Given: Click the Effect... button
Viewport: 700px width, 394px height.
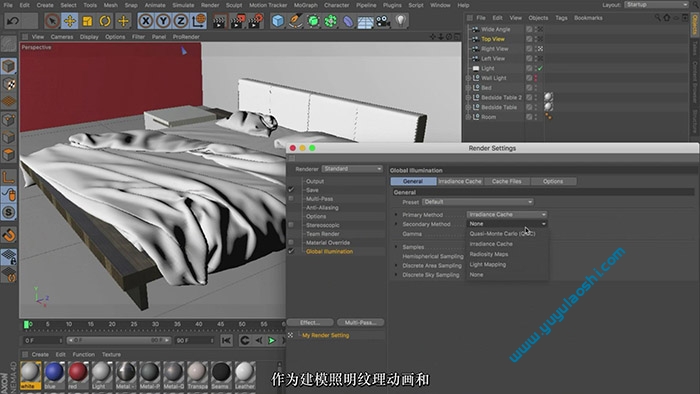Looking at the screenshot, I should [310, 322].
